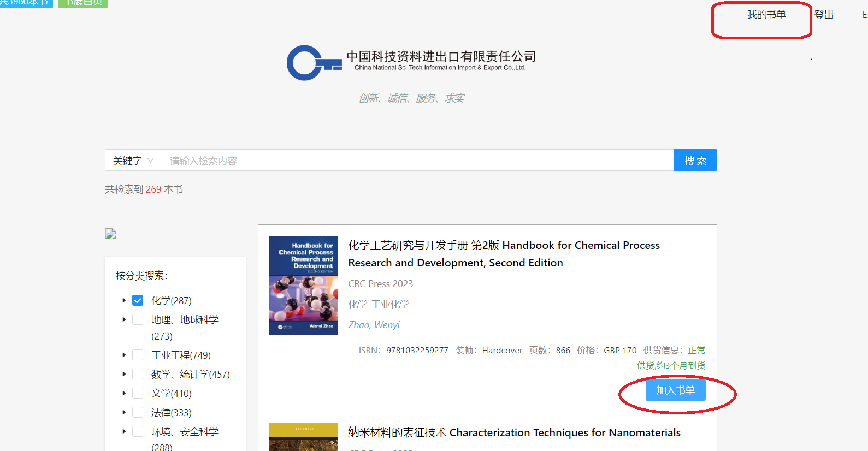Viewport: 868px width, 451px height.
Task: Focus the search input field 请输入检索内容
Action: [417, 161]
